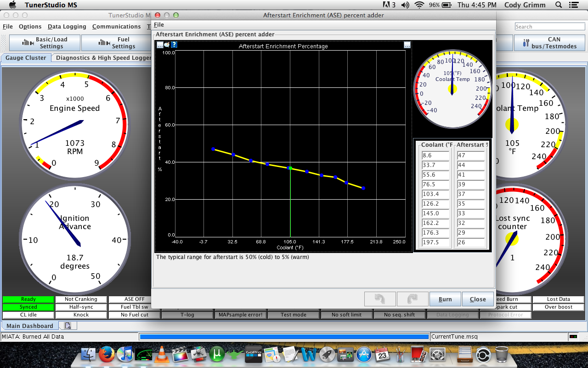Open the Data Logging menu
The width and height of the screenshot is (588, 368).
click(x=67, y=27)
